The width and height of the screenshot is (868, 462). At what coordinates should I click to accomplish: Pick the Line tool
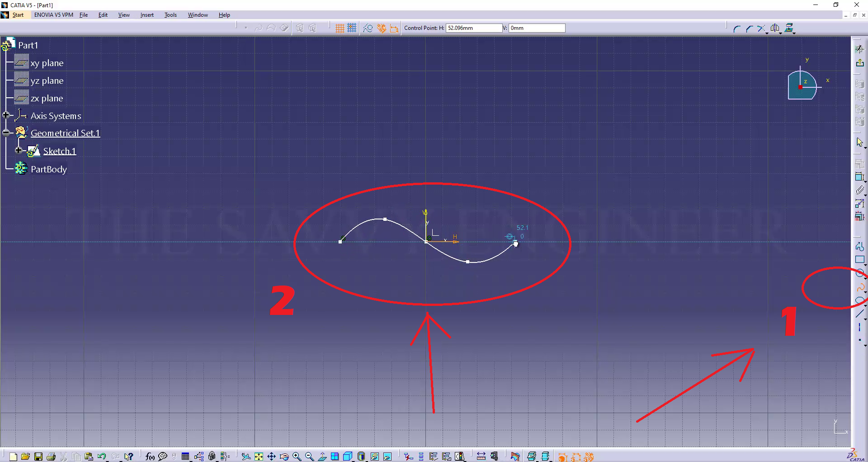(x=859, y=314)
